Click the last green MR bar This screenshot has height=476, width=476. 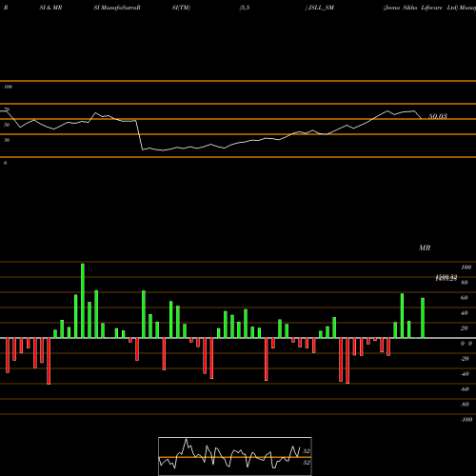pos(423,318)
